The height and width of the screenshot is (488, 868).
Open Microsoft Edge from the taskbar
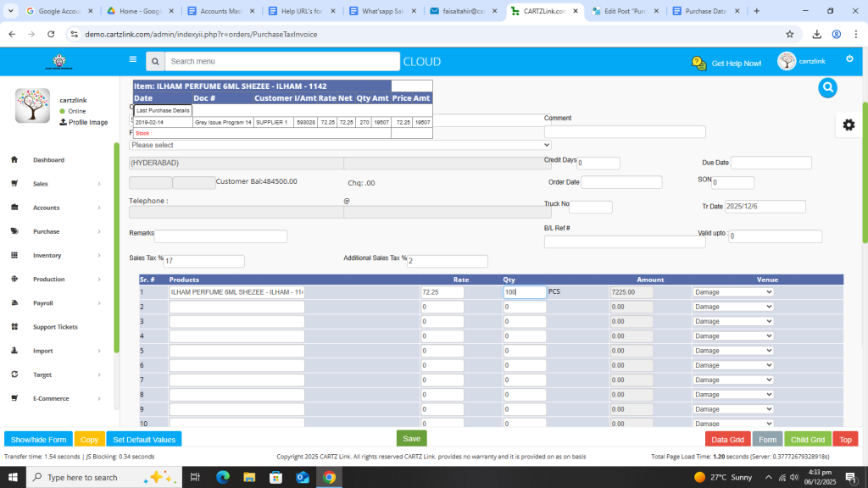pyautogui.click(x=223, y=477)
